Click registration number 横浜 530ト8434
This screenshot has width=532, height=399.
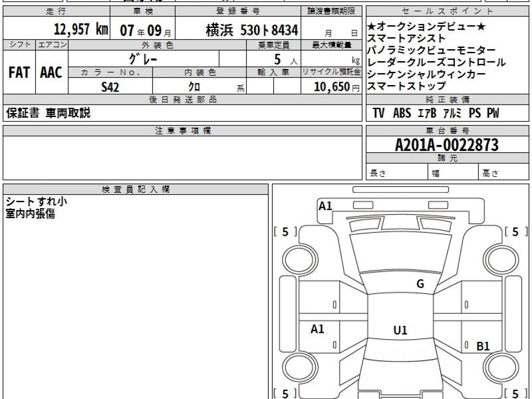252,30
